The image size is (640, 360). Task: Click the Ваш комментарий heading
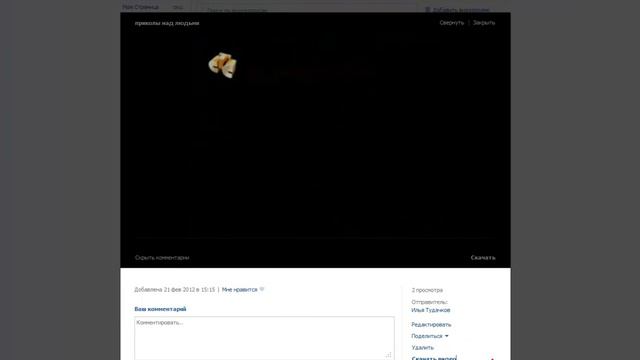(x=160, y=309)
